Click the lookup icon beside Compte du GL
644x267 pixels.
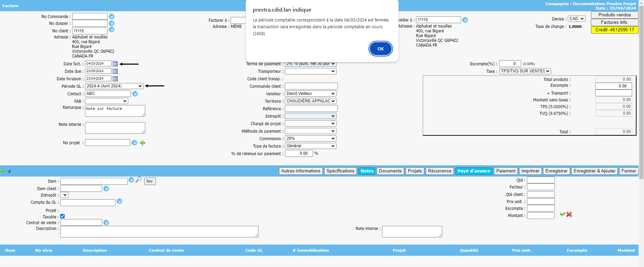tap(119, 202)
